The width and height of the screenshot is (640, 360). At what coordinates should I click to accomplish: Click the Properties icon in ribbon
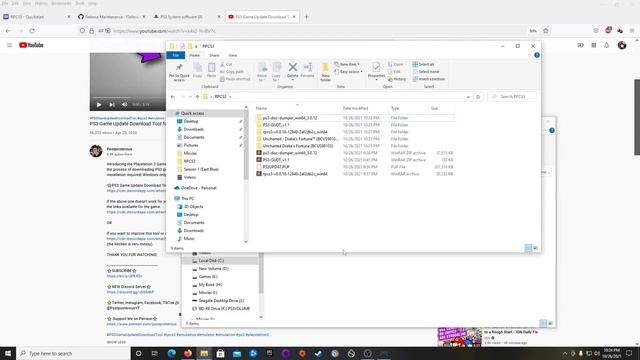pos(376,70)
